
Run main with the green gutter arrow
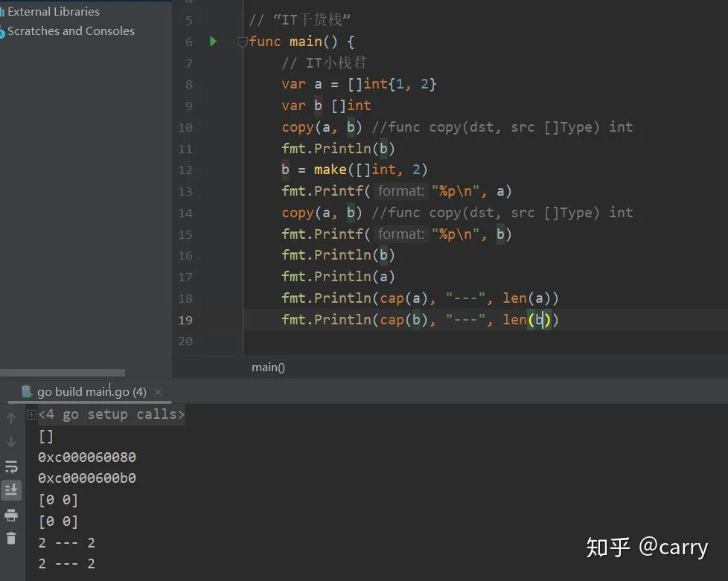[213, 42]
